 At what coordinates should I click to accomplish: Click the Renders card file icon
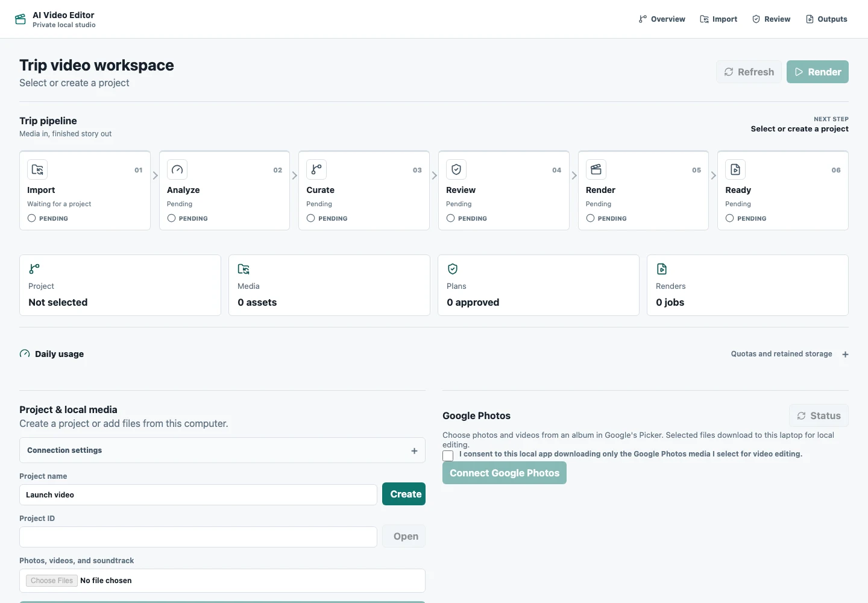tap(662, 269)
